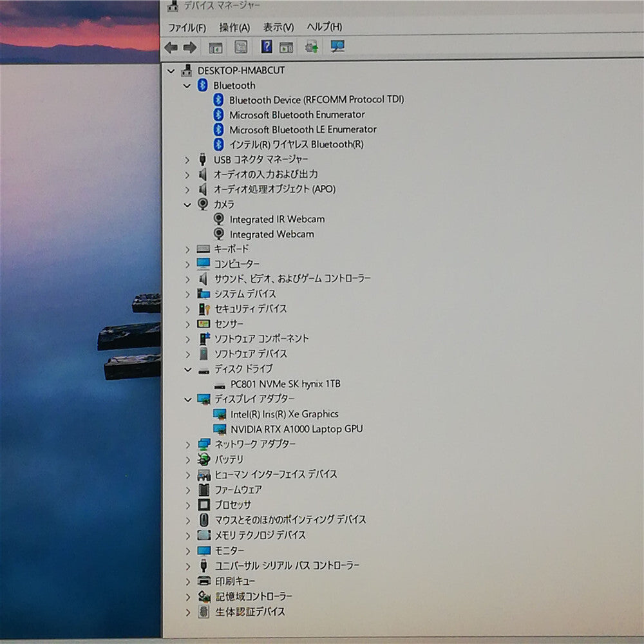Click the 生体認証デバイス fingerprint icon
Image resolution: width=644 pixels, height=644 pixels.
[x=204, y=612]
